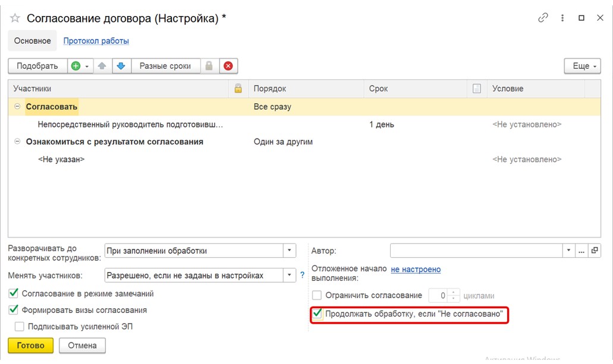Enable the 'Ограничить согласование' checkbox
This screenshot has width=613, height=364.
pyautogui.click(x=317, y=295)
